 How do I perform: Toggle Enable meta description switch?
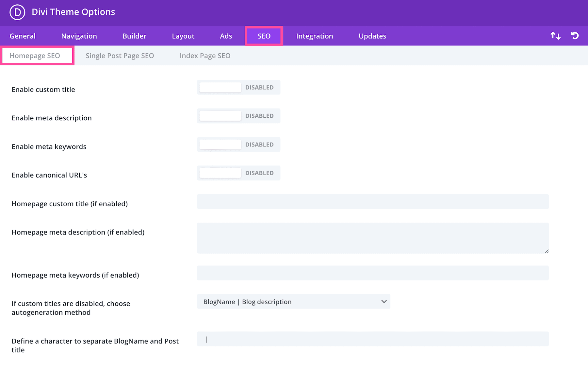[x=238, y=116]
